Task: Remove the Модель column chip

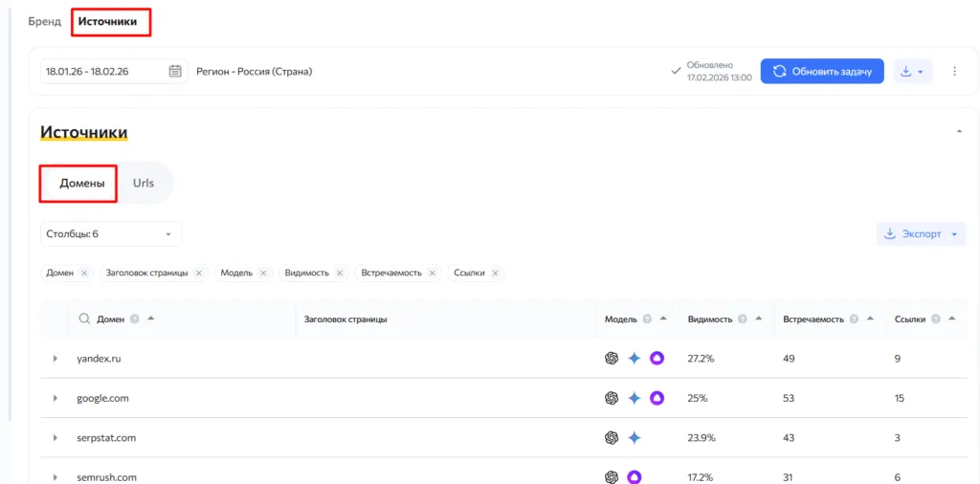Action: (263, 273)
